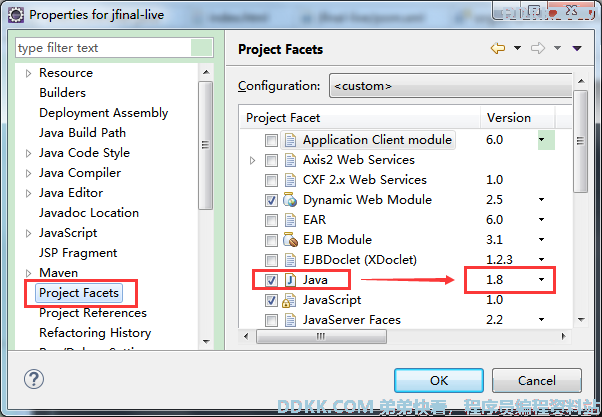The image size is (602, 417).
Task: Expand the Resource tree node
Action: click(28, 73)
